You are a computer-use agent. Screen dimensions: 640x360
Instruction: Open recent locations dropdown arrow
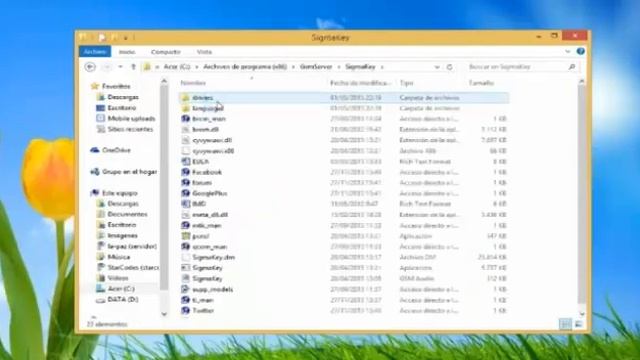(120, 67)
